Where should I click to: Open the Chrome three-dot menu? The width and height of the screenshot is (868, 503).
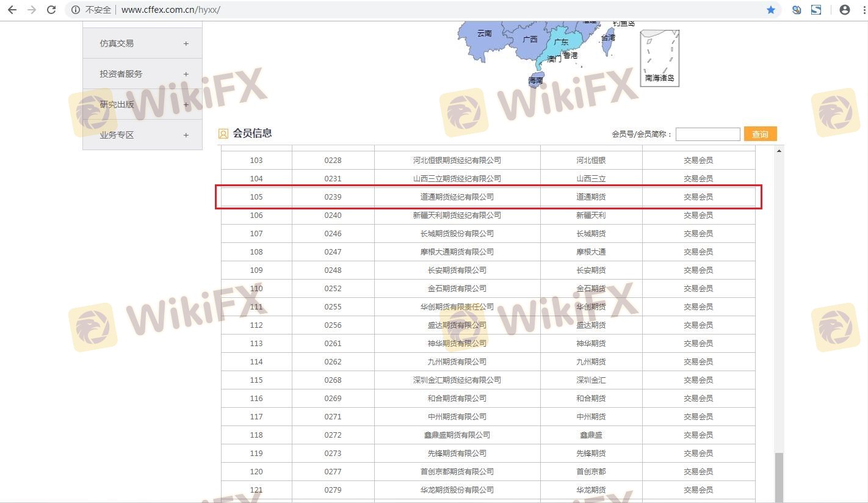861,10
